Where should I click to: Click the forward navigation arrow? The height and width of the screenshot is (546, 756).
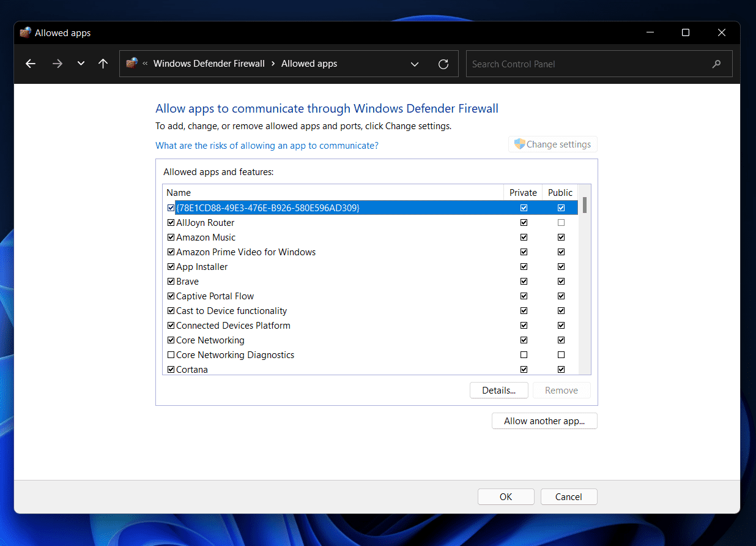coord(57,64)
